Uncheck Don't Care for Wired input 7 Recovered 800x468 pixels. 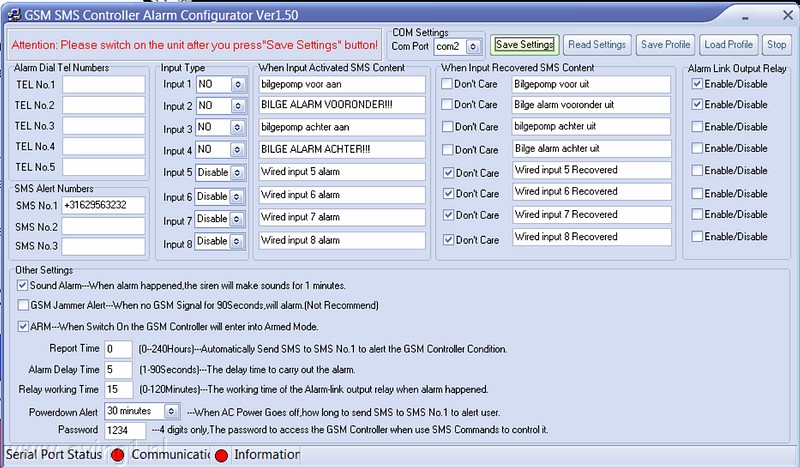(x=448, y=215)
